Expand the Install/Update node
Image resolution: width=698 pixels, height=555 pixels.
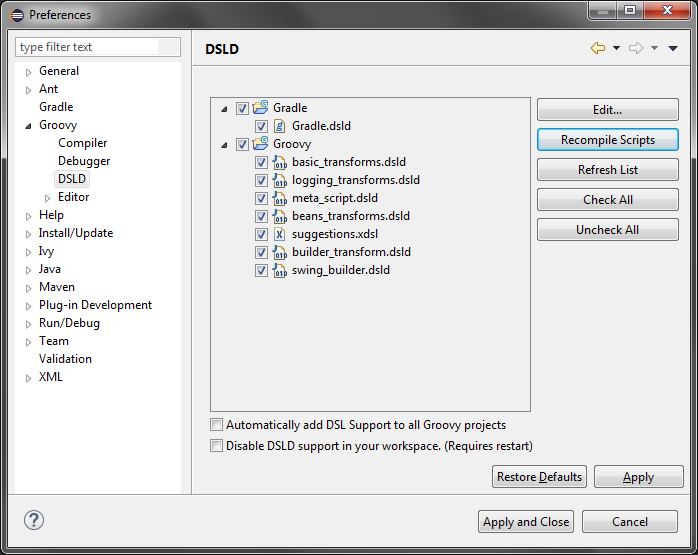pos(28,234)
